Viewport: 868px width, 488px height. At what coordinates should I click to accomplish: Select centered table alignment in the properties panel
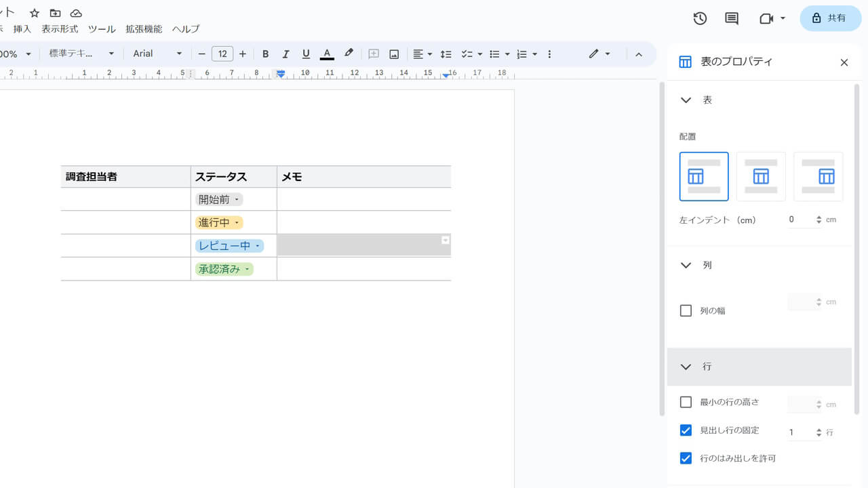[x=761, y=176]
